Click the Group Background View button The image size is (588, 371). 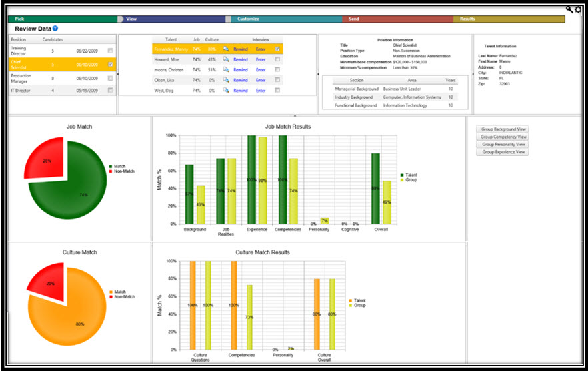(504, 129)
